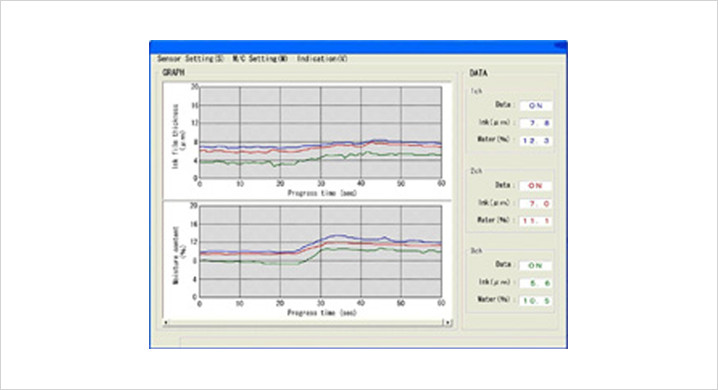718x390 pixels.
Task: Click the graph scrollbar left arrow
Action: (x=166, y=323)
